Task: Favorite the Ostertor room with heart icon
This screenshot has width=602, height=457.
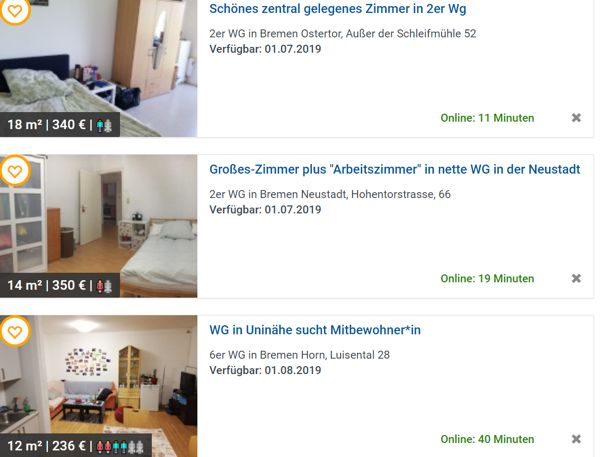Action: (15, 11)
